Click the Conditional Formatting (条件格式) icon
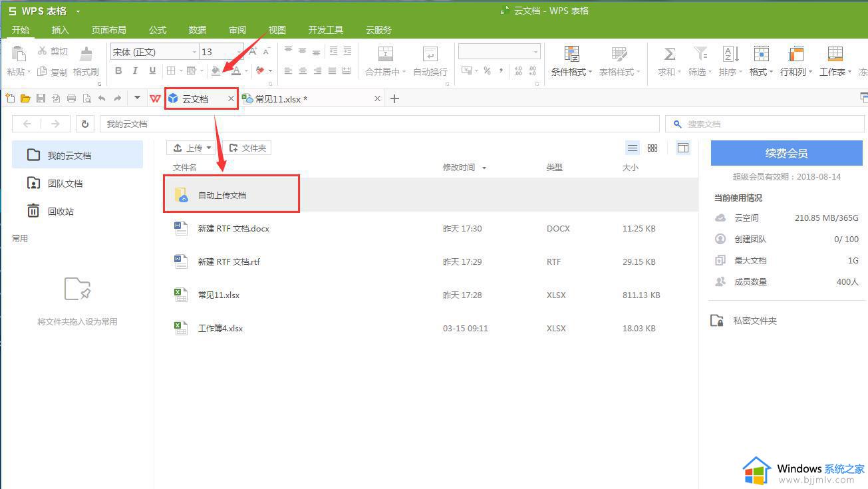Screen dimensions: 868x489 pos(571,54)
